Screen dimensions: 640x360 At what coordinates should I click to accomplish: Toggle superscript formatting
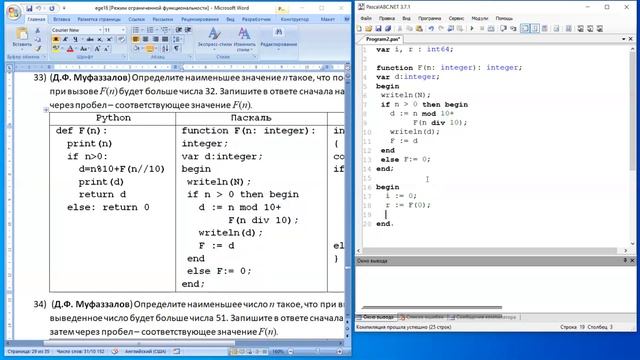(x=109, y=39)
